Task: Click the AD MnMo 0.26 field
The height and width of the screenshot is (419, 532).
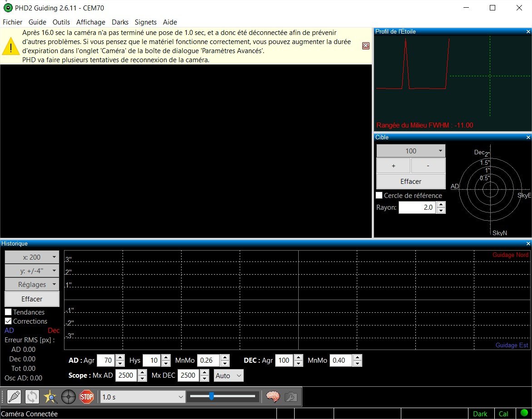Action: click(209, 360)
